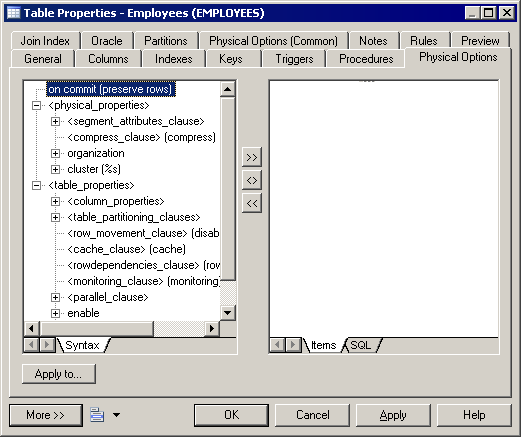
Task: Open the Physical Options (Common) tab
Action: pos(273,41)
